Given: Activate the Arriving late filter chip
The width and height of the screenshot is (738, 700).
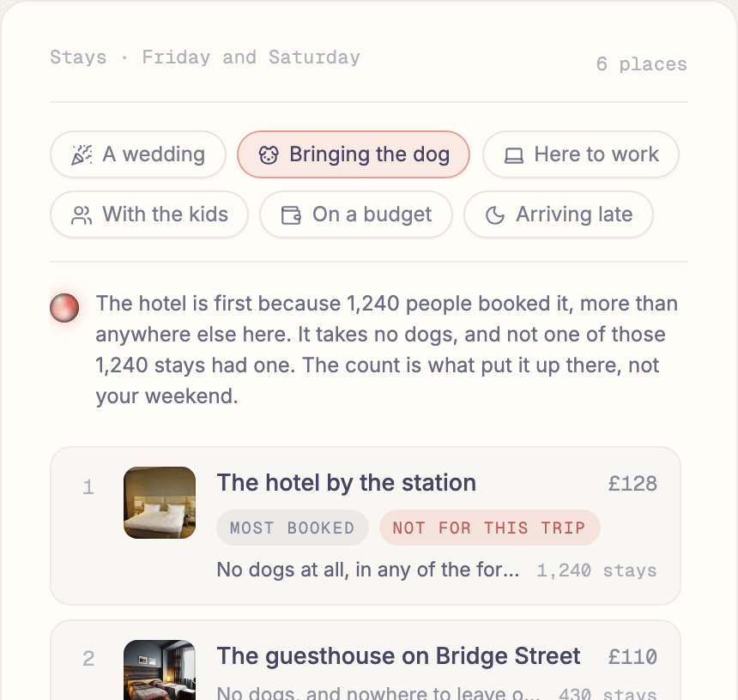Looking at the screenshot, I should [x=558, y=214].
